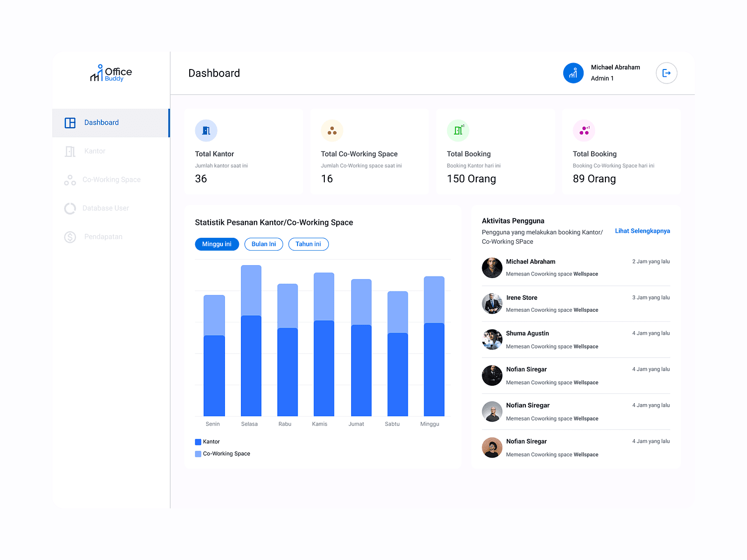Click the Kantor legend color swatch
The width and height of the screenshot is (747, 560).
pos(198,442)
